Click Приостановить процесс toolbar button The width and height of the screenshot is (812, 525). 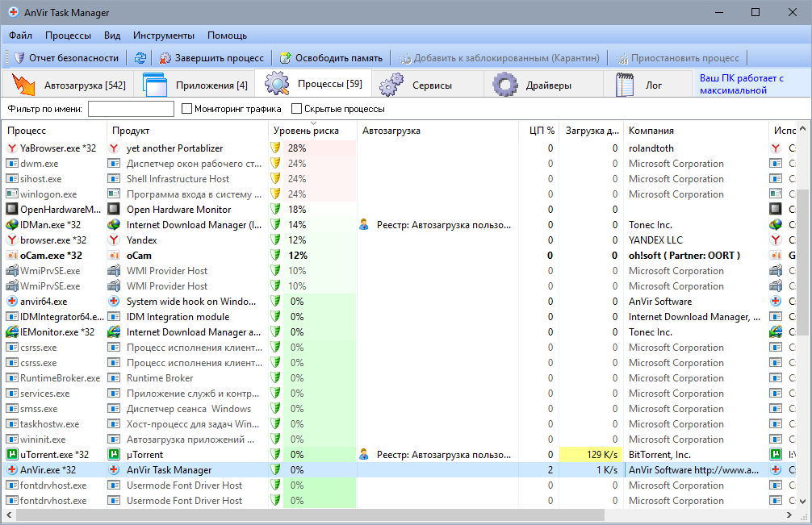(x=677, y=58)
